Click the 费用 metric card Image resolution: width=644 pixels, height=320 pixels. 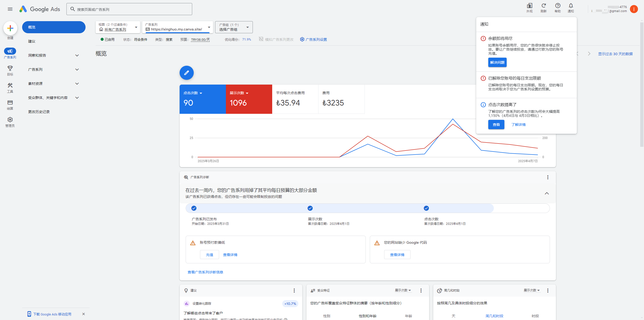click(x=341, y=99)
